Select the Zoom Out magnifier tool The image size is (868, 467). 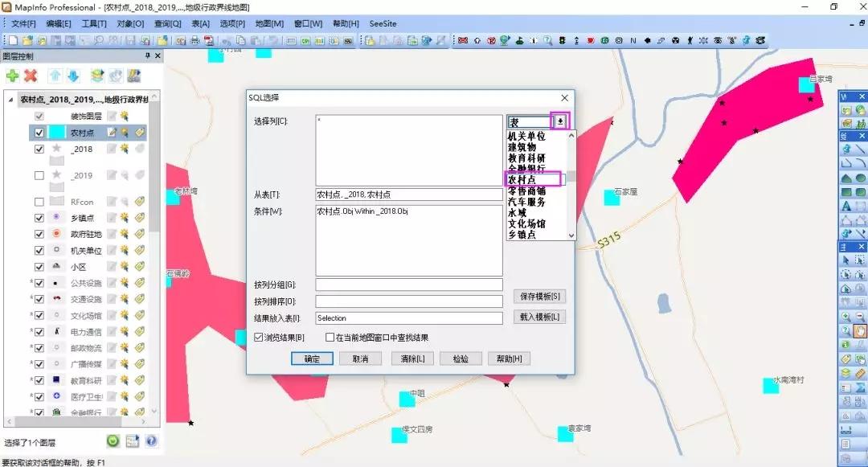pyautogui.click(x=860, y=317)
